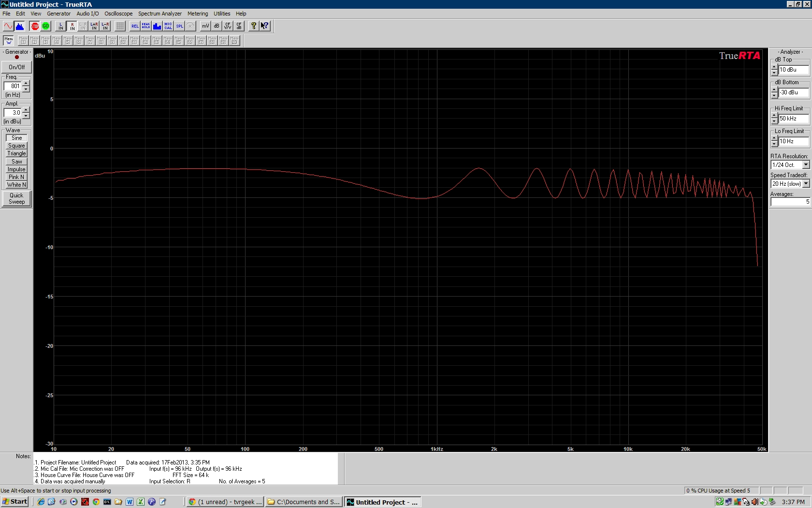
Task: Toggle REL relative mode
Action: tap(135, 26)
